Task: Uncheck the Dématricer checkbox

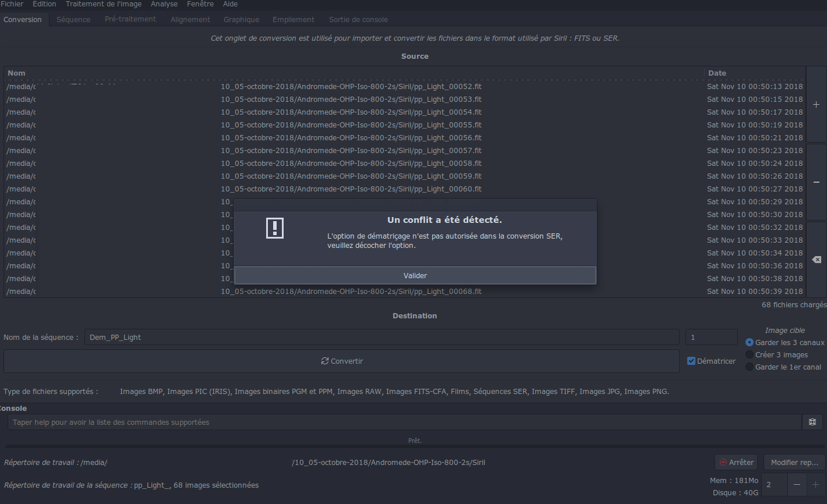Action: [691, 361]
